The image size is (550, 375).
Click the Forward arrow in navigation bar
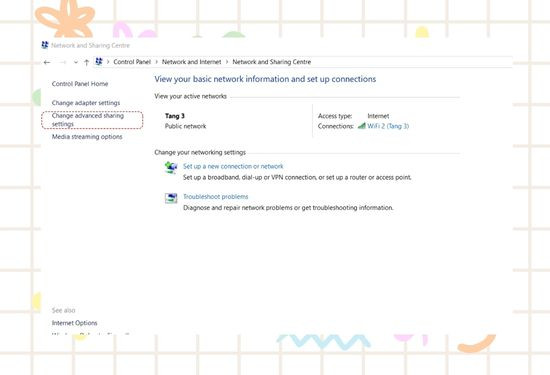coord(63,62)
